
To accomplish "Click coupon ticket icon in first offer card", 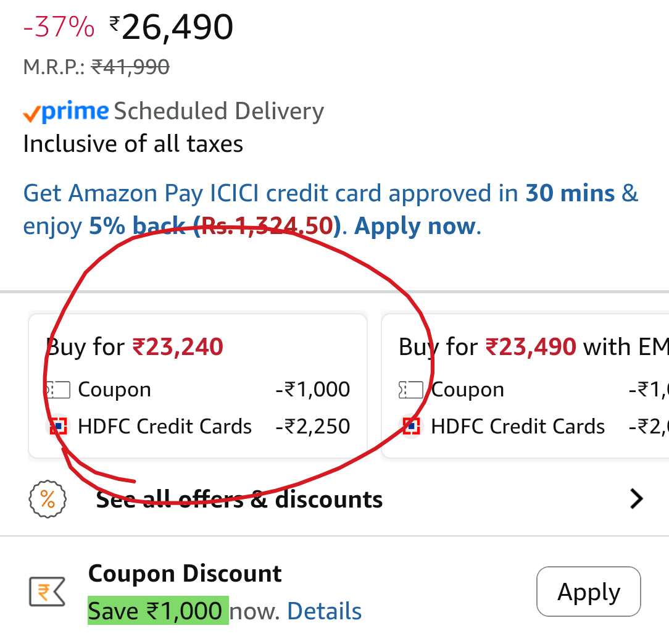I will (x=58, y=390).
